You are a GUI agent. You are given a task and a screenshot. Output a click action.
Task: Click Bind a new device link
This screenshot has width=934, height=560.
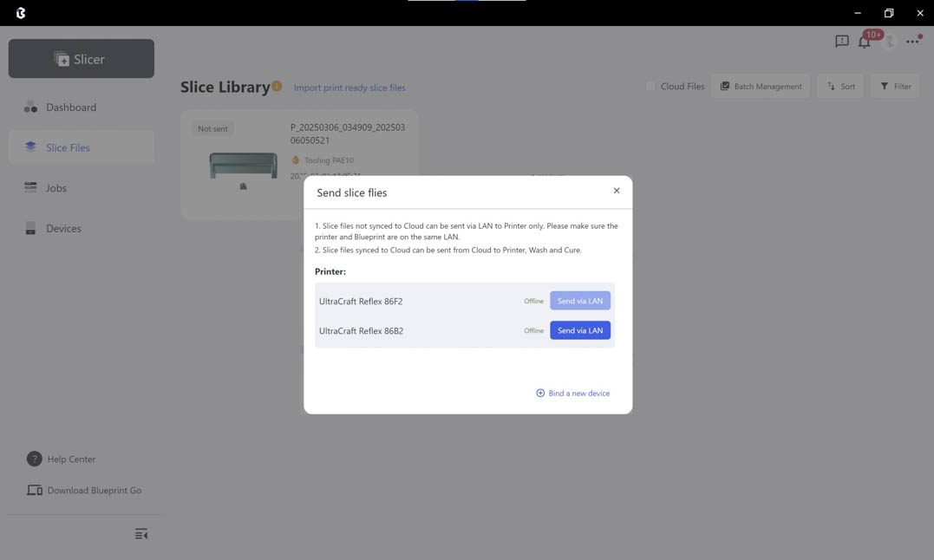(578, 393)
